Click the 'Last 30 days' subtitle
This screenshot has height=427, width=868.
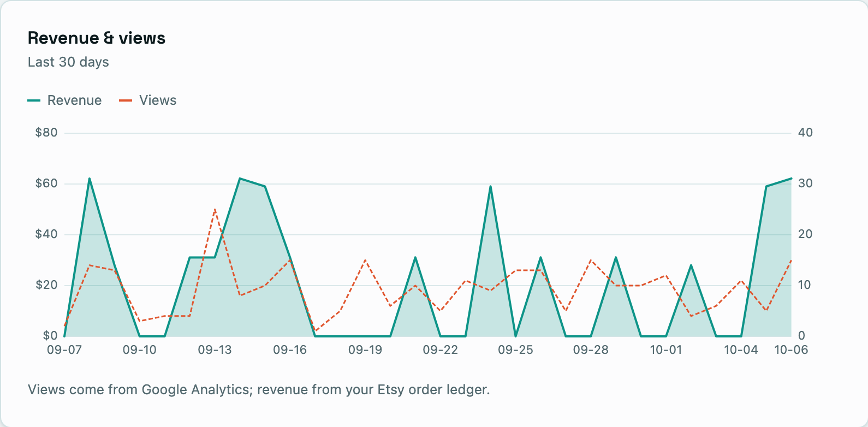point(68,62)
